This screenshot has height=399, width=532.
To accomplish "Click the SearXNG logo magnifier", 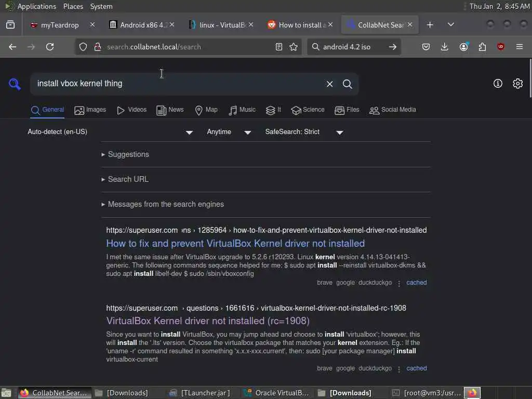I will point(15,84).
